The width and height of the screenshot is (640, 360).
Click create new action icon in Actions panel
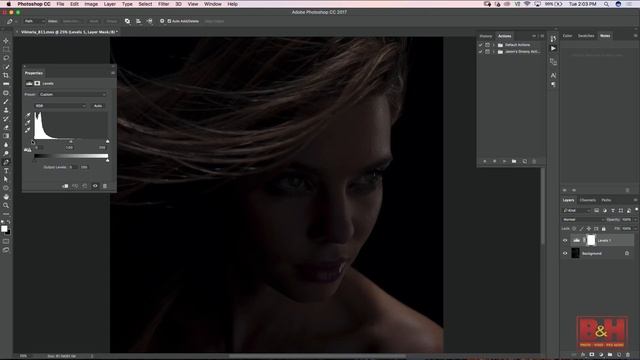(524, 161)
